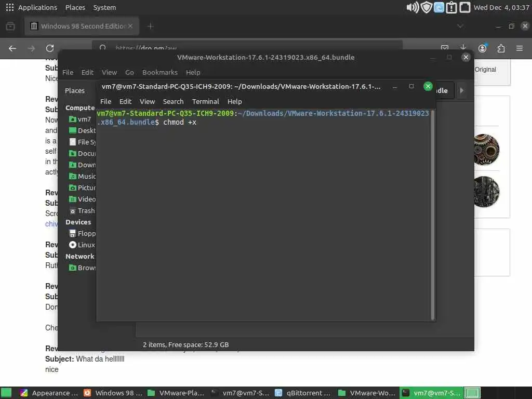Open the browser recent tabs icon
This screenshot has height=399, width=532.
coord(10,26)
